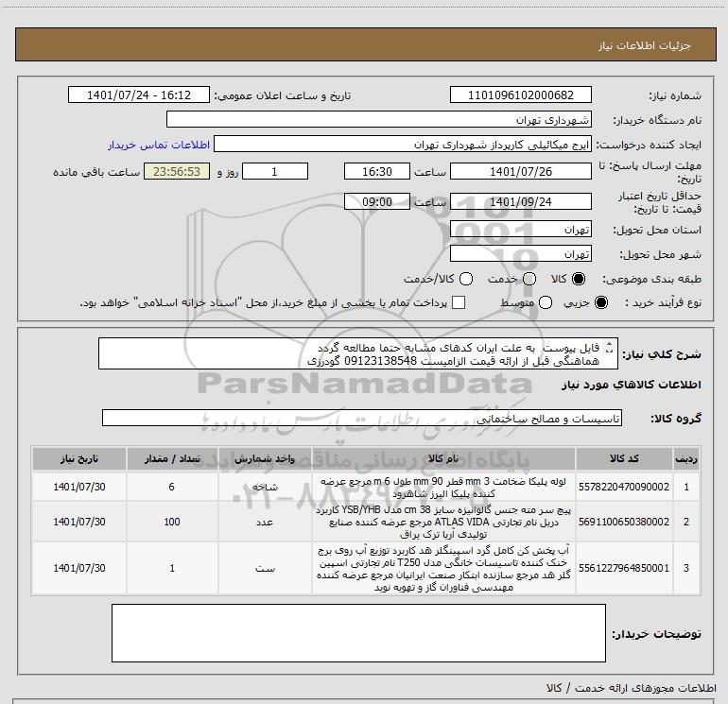
Task: Select the خدمت radio button
Action: point(529,279)
